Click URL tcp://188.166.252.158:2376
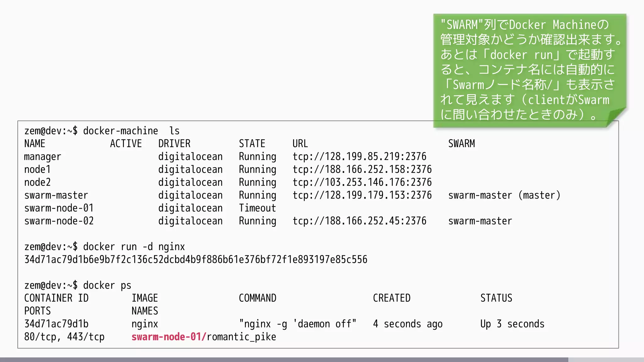 pyautogui.click(x=362, y=169)
